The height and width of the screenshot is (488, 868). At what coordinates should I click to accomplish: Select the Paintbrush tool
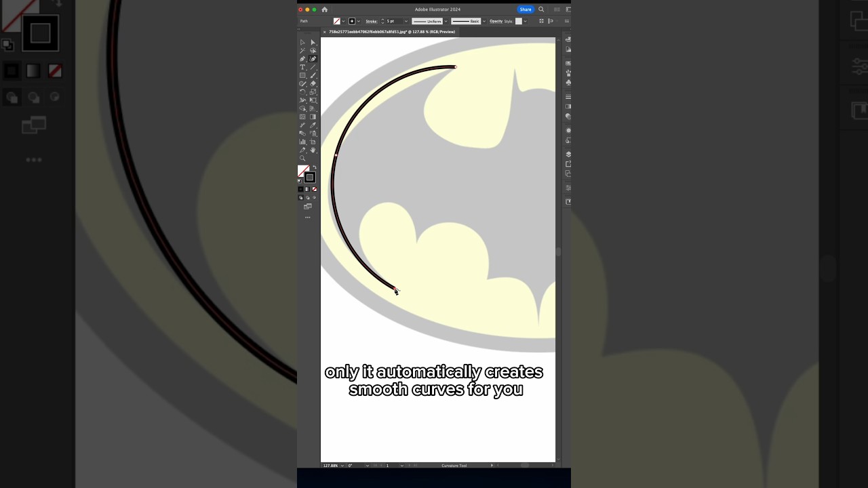[313, 75]
